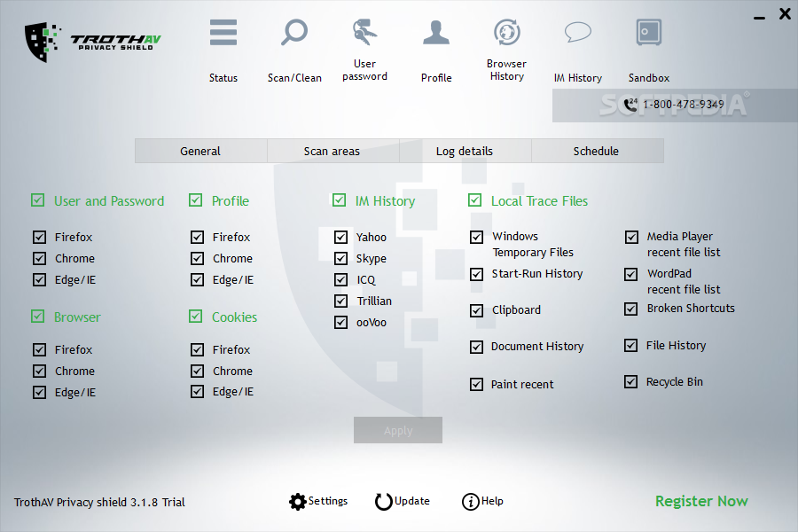Image resolution: width=798 pixels, height=532 pixels.
Task: Uncheck Edge/IE under User and Password
Action: point(39,279)
